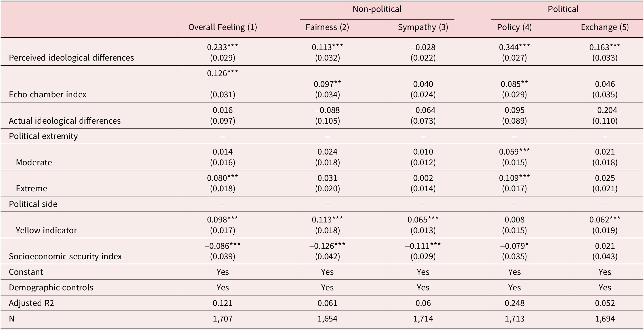Image resolution: width=644 pixels, height=330 pixels.
Task: Click the Non-political column group header
Action: click(x=377, y=9)
